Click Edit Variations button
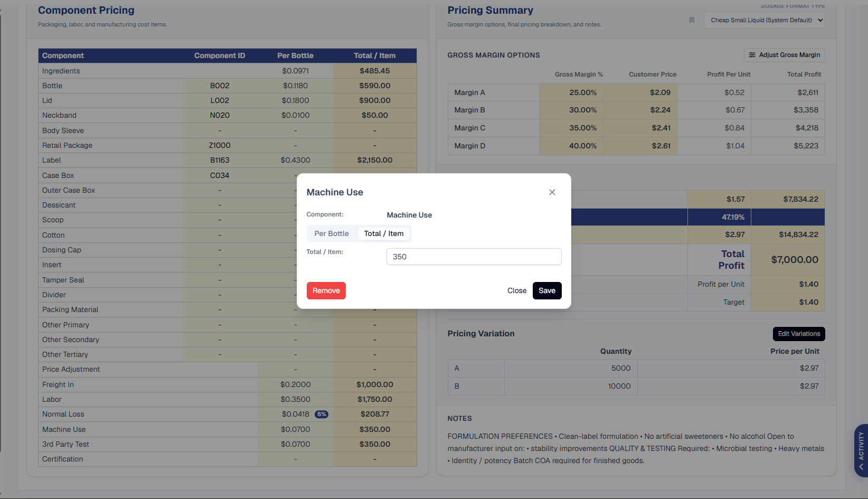The image size is (868, 499). point(799,334)
